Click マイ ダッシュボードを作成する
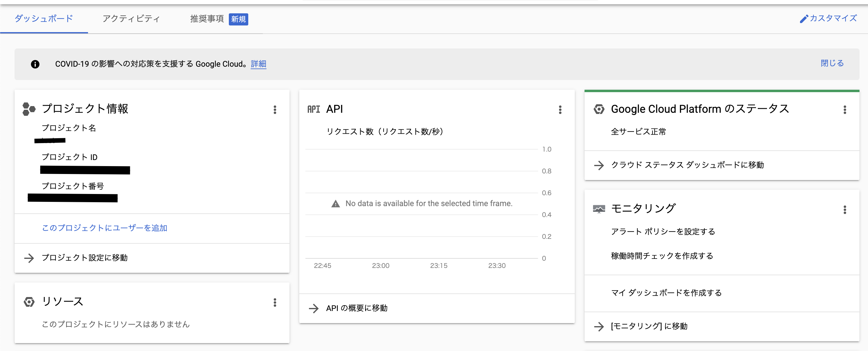The width and height of the screenshot is (868, 351). 666,293
